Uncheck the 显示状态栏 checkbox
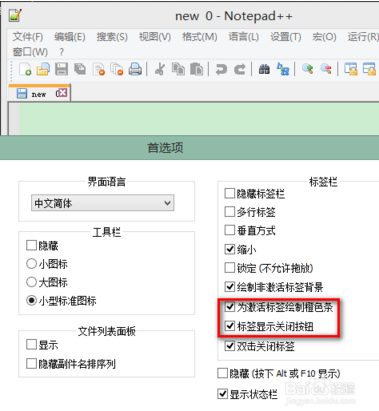379x411 pixels. coord(222,394)
